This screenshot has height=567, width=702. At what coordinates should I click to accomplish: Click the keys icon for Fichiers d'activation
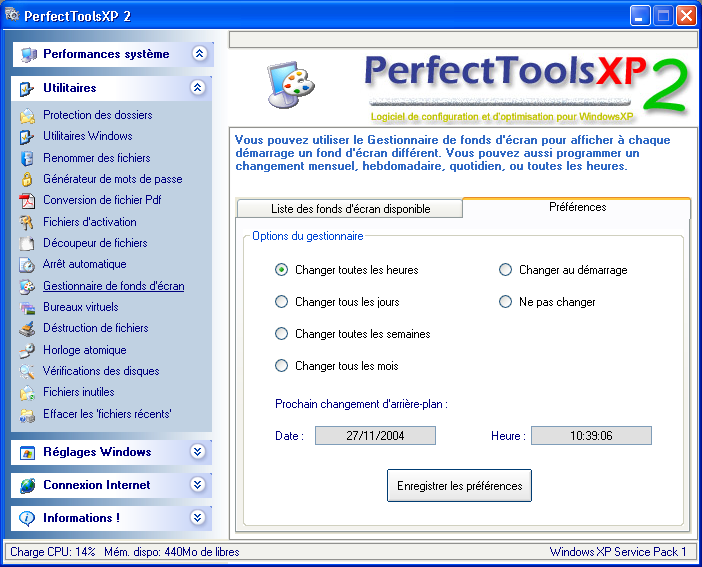click(x=27, y=222)
